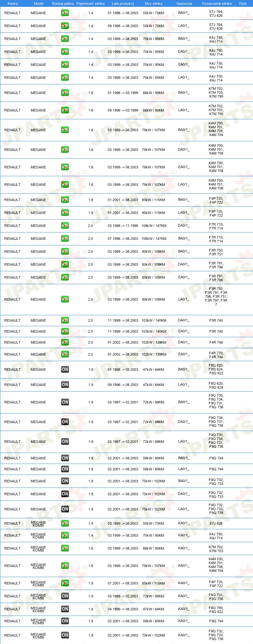Select PB icon in 2.0 108kW DA0/1_ row
253x644 pixels.
(x=65, y=226)
